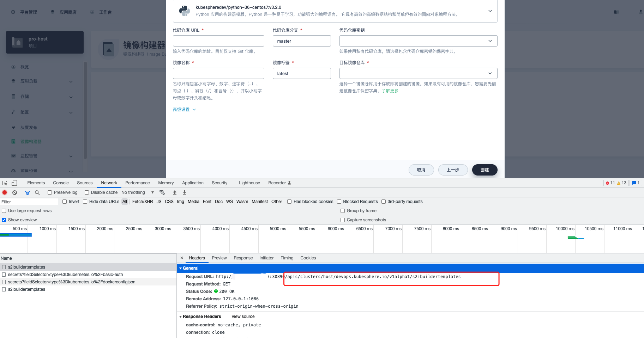Close the request details pane

pos(182,258)
